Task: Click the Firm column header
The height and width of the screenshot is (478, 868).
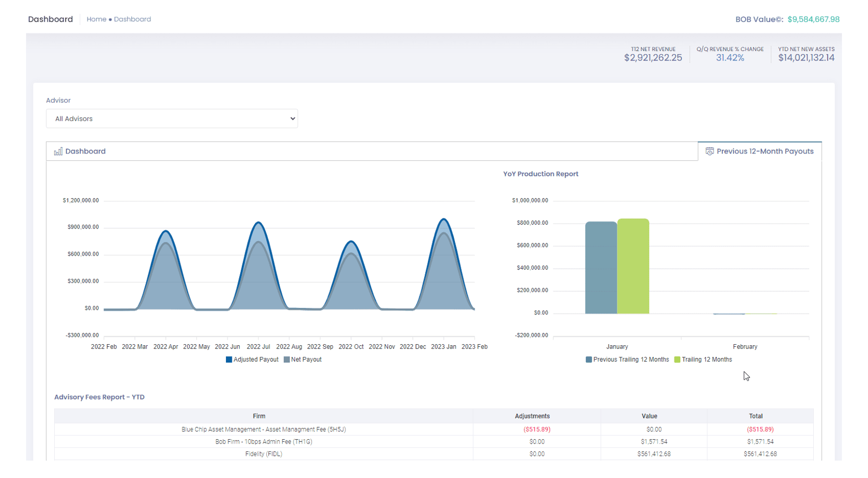Action: (259, 416)
